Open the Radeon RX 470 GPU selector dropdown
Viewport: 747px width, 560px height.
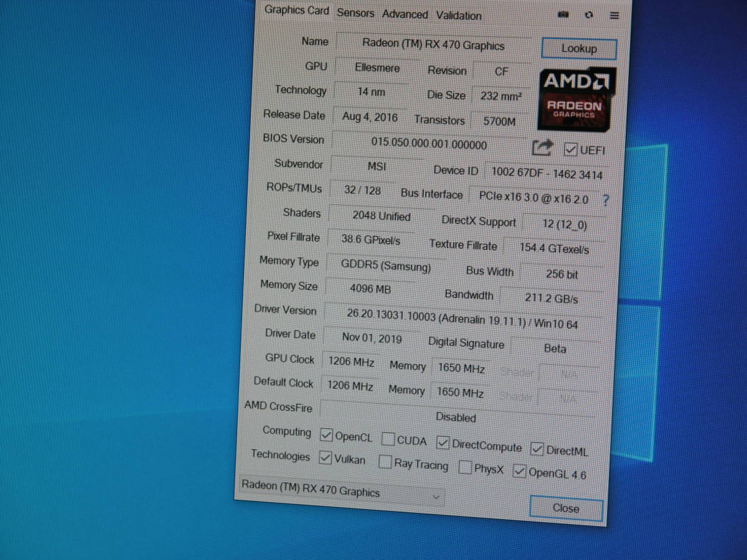pyautogui.click(x=341, y=490)
